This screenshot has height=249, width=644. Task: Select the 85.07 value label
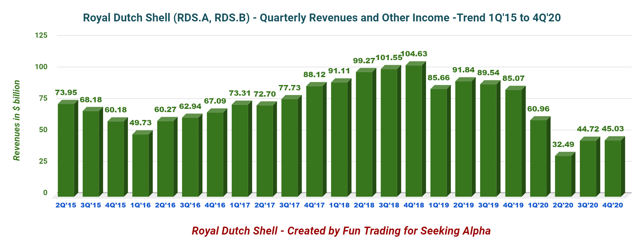[514, 78]
